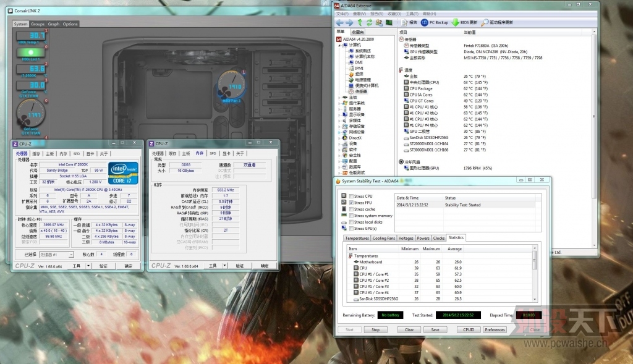633x364 pixels.
Task: Expand the 存储设备 storage tree node
Action: click(x=339, y=126)
